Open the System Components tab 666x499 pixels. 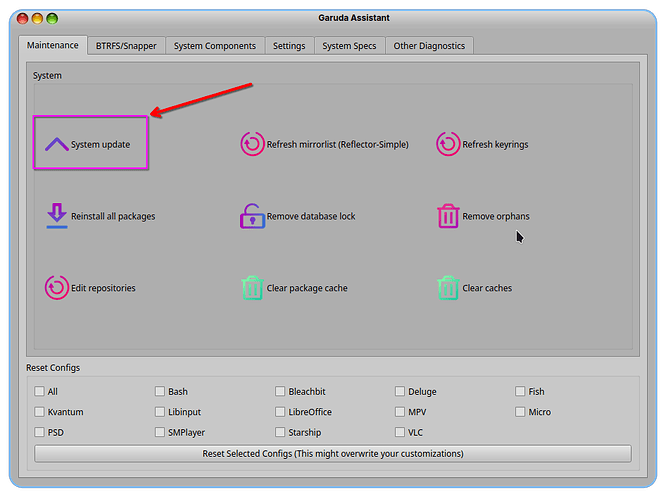(215, 45)
